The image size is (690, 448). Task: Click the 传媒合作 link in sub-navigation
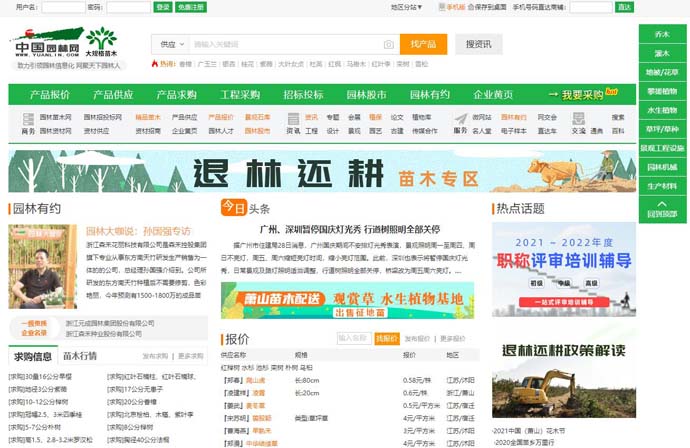(x=425, y=131)
